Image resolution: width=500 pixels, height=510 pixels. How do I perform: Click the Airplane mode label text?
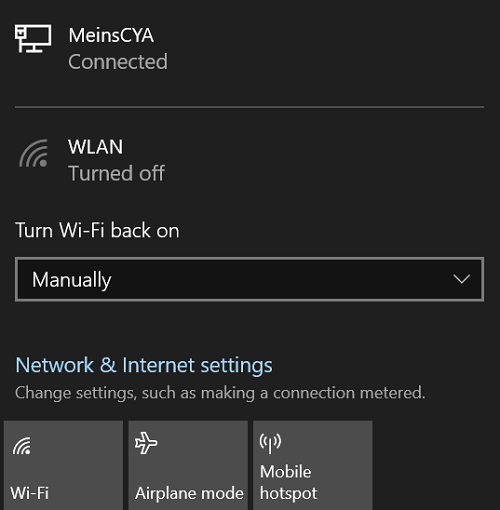[189, 493]
